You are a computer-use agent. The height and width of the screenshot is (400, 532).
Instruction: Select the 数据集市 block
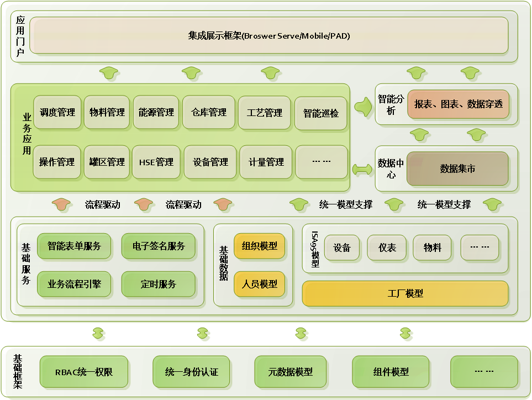[457, 169]
